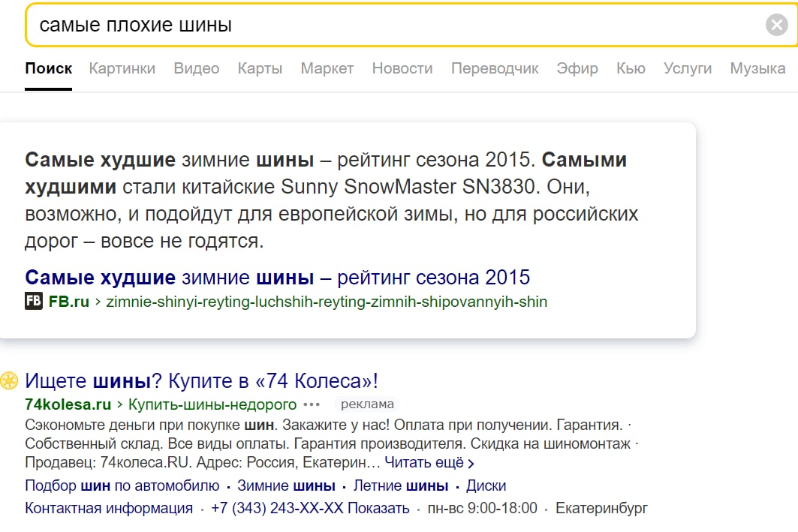Viewport: 798px width, 532px height.
Task: Click the working hours 'пн-вс 9:00-18:00'
Action: (x=483, y=508)
